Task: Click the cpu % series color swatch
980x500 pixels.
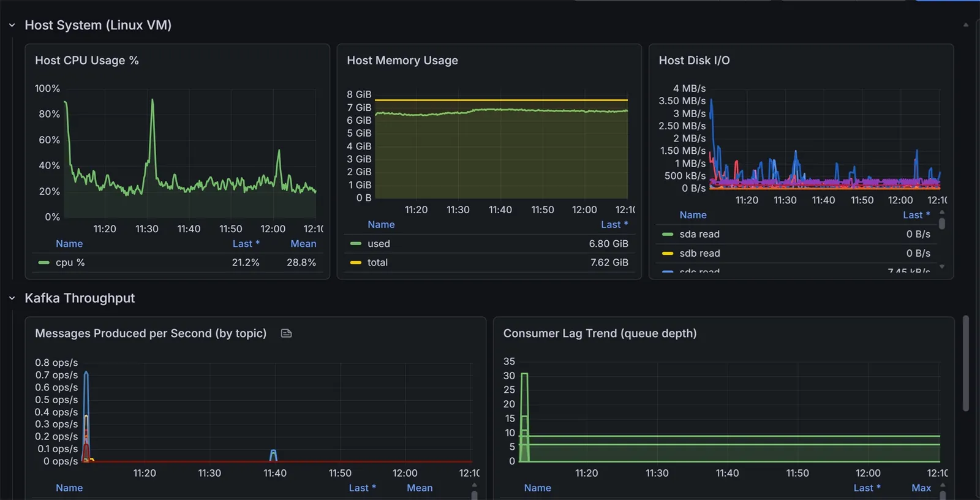Action: coord(43,263)
